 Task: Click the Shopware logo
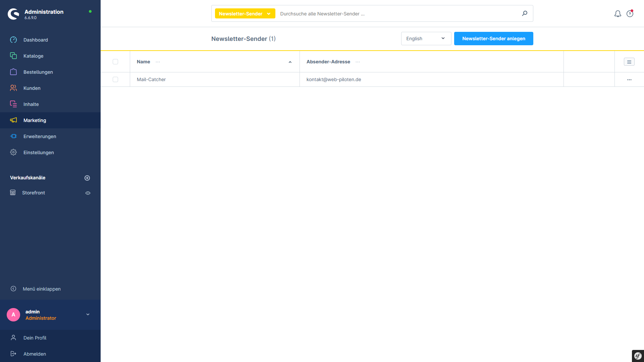(13, 14)
